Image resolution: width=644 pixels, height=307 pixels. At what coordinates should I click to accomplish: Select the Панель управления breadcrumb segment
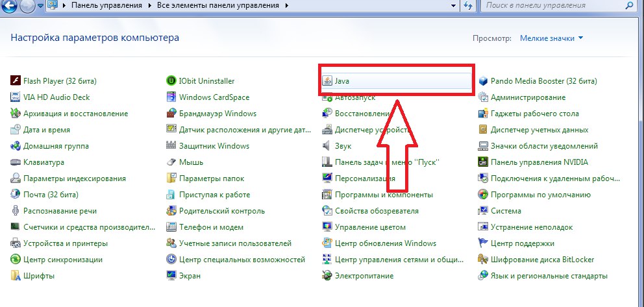tap(106, 5)
